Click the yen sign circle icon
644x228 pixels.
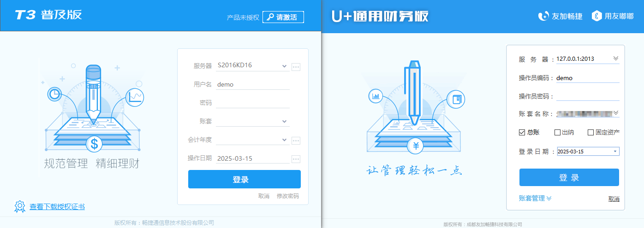pyautogui.click(x=416, y=147)
